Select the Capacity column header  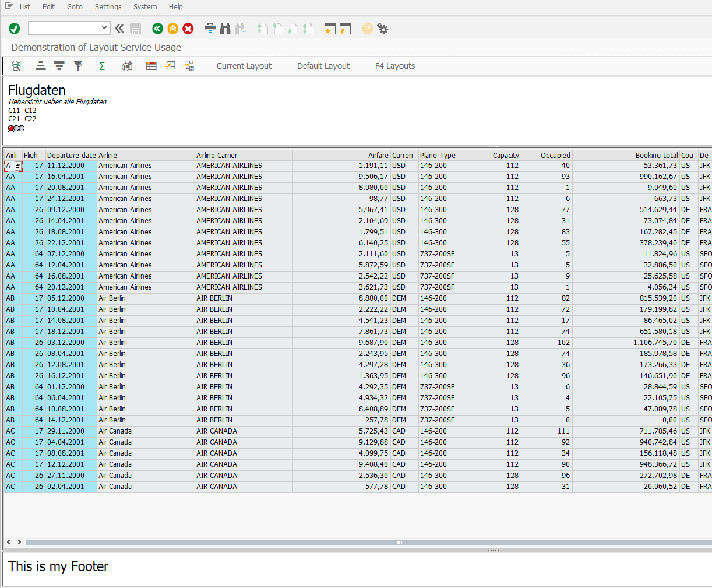tap(495, 156)
